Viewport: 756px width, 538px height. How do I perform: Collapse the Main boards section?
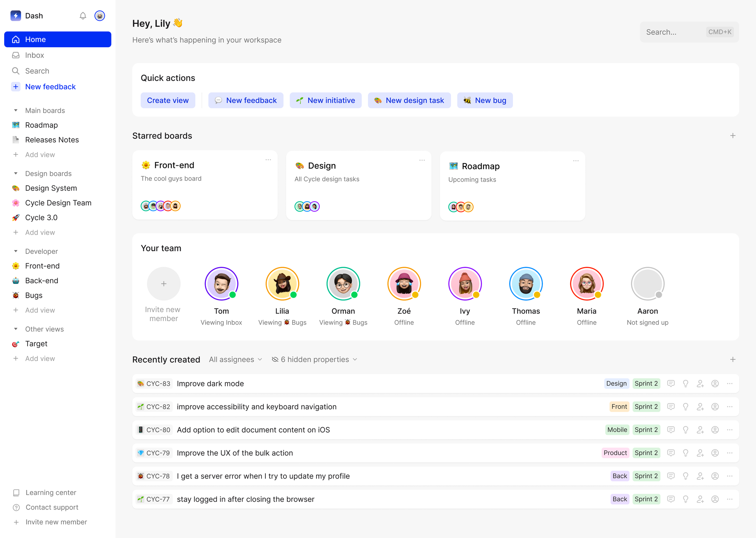point(15,110)
